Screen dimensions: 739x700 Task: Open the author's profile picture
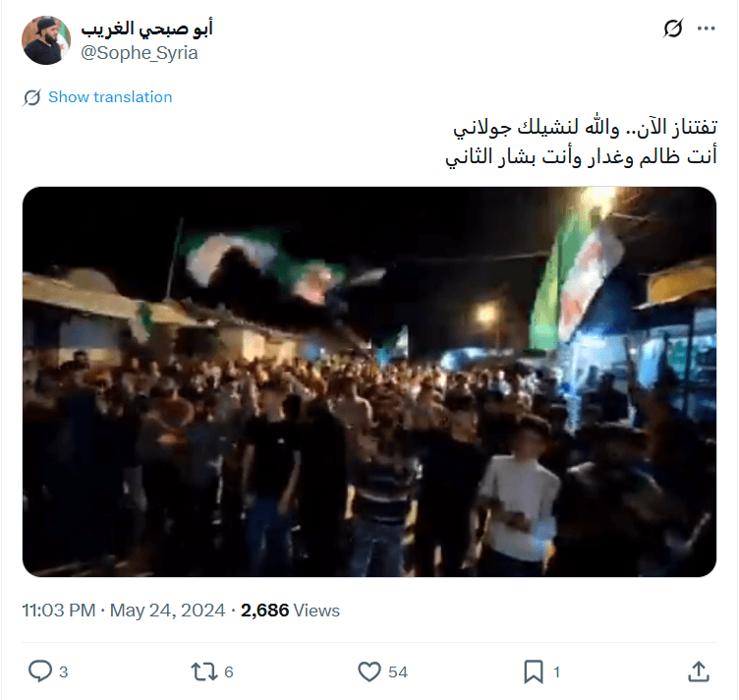pos(46,40)
